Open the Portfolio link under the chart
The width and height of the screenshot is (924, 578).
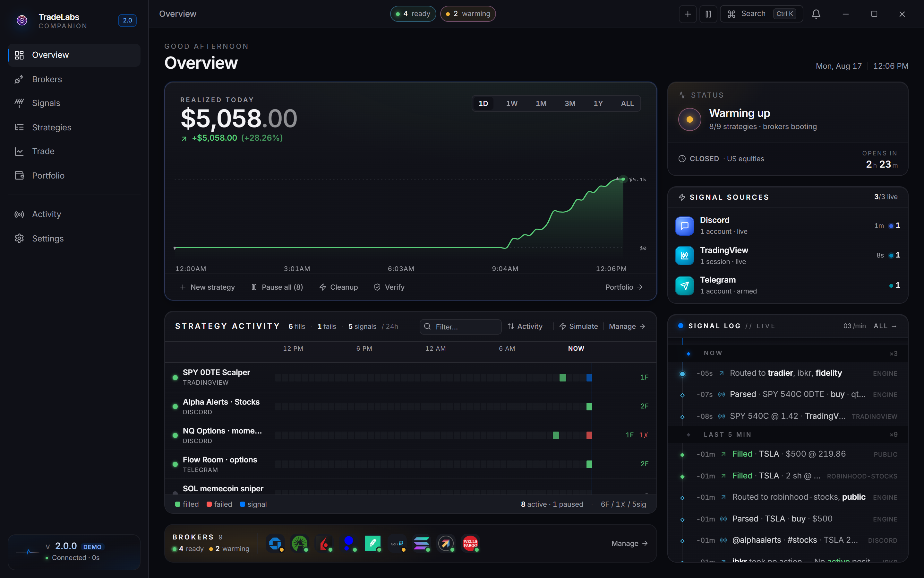pyautogui.click(x=624, y=287)
